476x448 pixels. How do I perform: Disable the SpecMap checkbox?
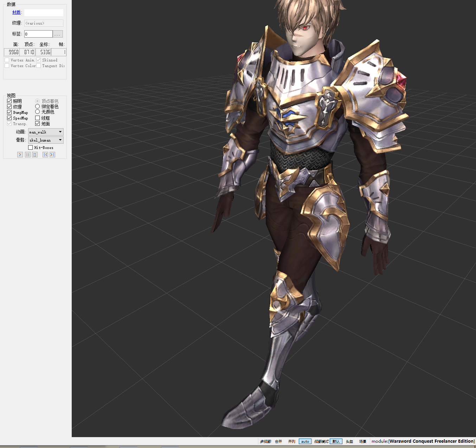click(9, 118)
